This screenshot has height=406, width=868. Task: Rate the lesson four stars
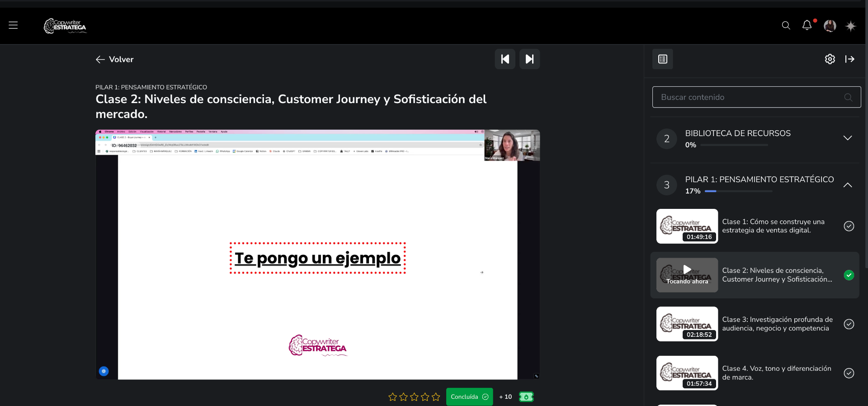click(x=425, y=397)
